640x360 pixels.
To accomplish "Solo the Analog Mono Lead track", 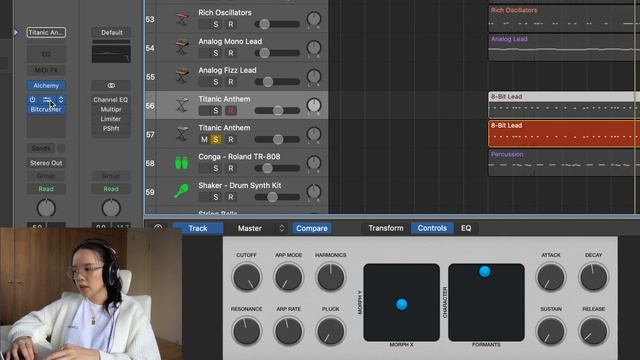I will tap(216, 53).
